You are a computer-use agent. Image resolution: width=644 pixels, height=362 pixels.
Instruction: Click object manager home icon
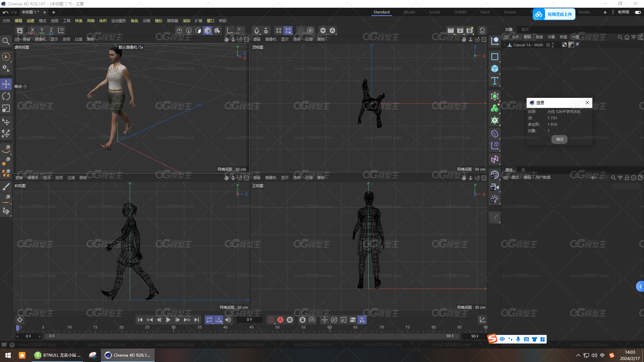pos(627,37)
